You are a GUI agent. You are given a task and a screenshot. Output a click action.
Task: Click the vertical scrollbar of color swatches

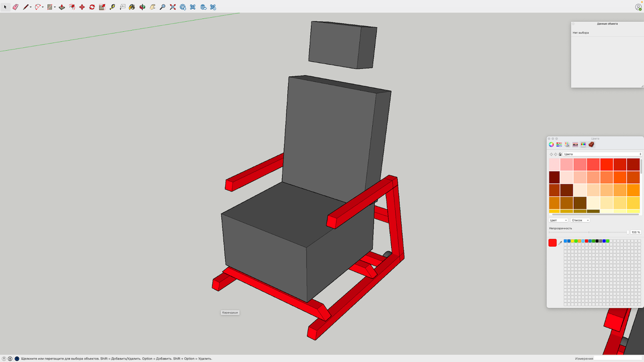click(x=641, y=166)
